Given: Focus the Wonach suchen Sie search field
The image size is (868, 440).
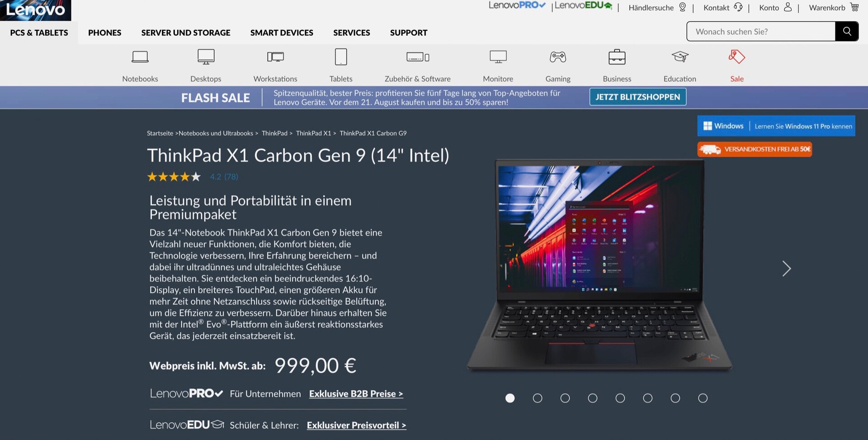Looking at the screenshot, I should point(761,31).
